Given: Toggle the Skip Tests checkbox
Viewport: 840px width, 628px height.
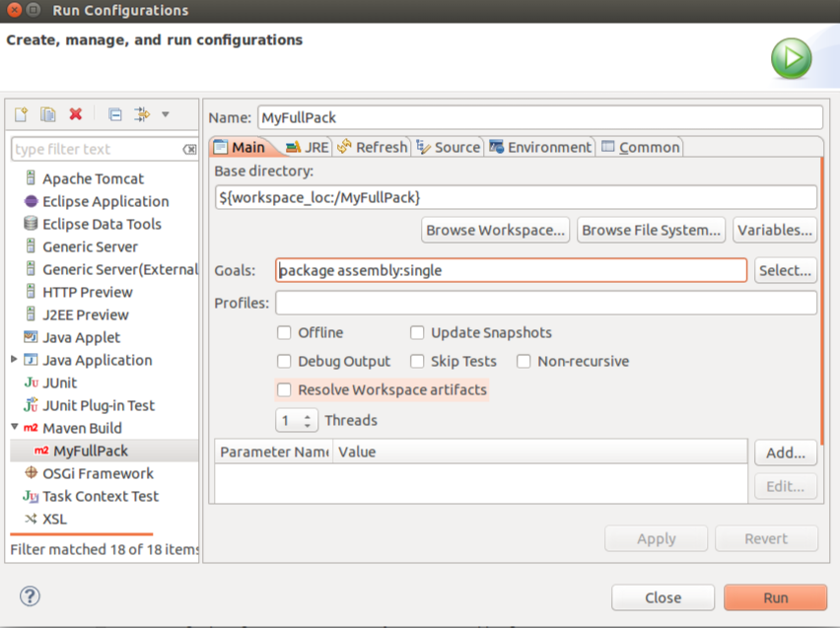Looking at the screenshot, I should (x=417, y=362).
